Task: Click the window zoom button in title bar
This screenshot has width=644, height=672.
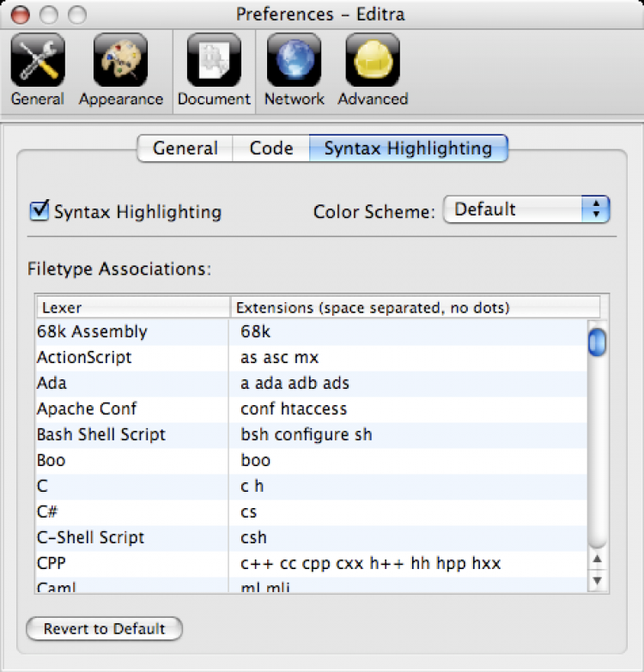Action: pos(78,15)
